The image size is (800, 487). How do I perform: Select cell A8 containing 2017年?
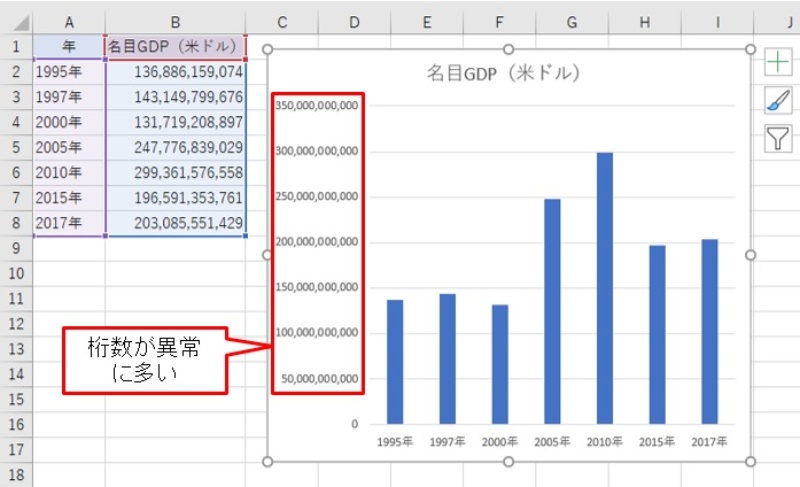68,223
